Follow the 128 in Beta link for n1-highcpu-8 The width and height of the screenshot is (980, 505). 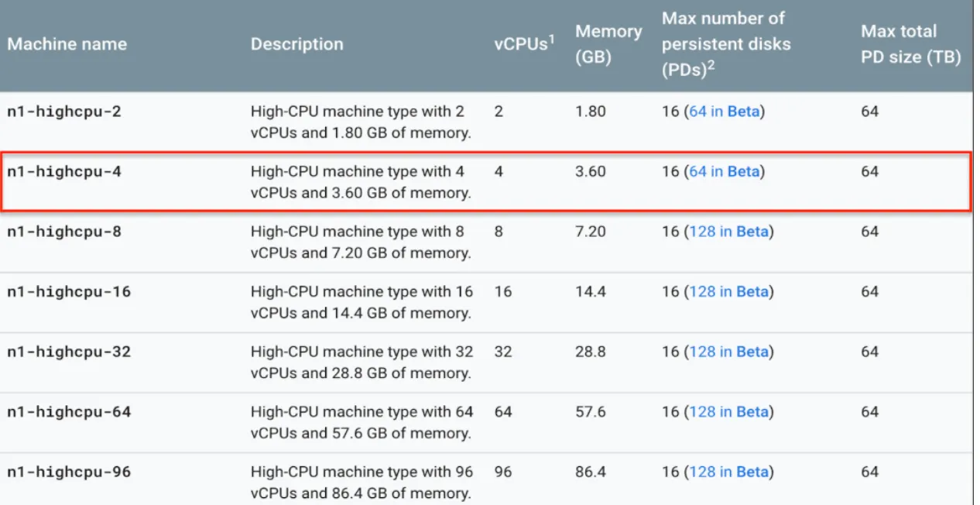click(728, 232)
